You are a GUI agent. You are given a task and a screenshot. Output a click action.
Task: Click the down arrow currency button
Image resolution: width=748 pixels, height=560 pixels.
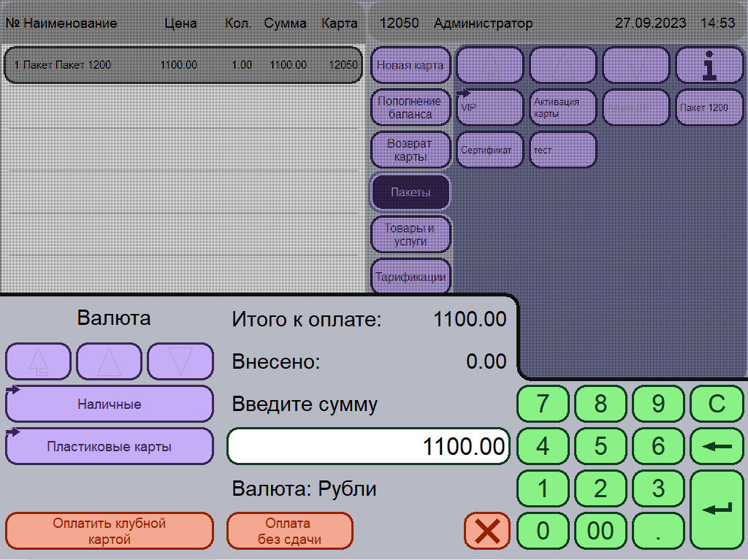point(180,361)
